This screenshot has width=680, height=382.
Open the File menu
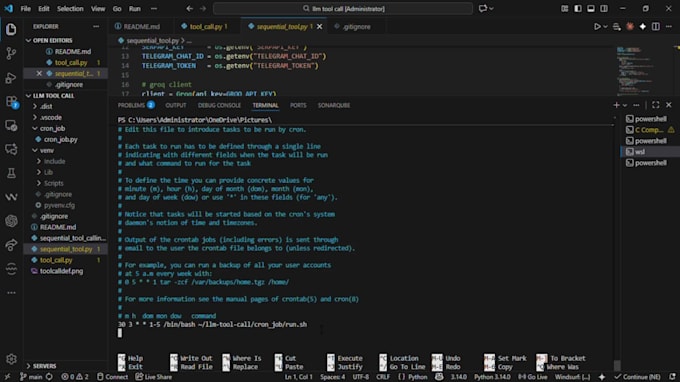pyautogui.click(x=26, y=9)
